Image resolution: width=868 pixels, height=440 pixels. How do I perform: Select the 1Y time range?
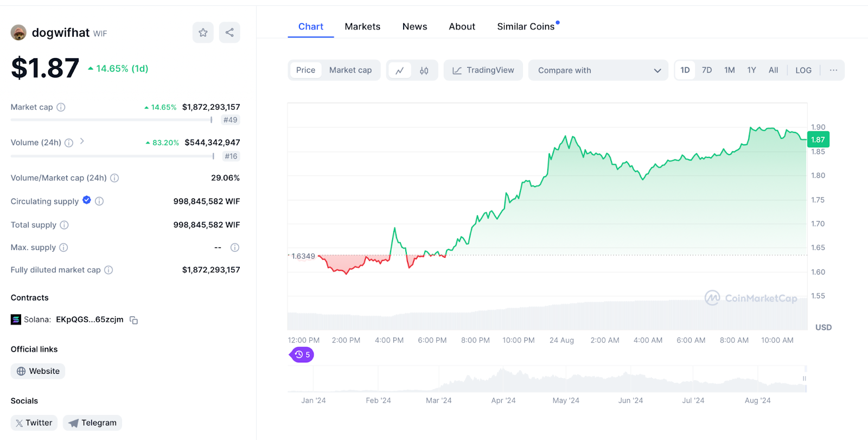pos(751,70)
